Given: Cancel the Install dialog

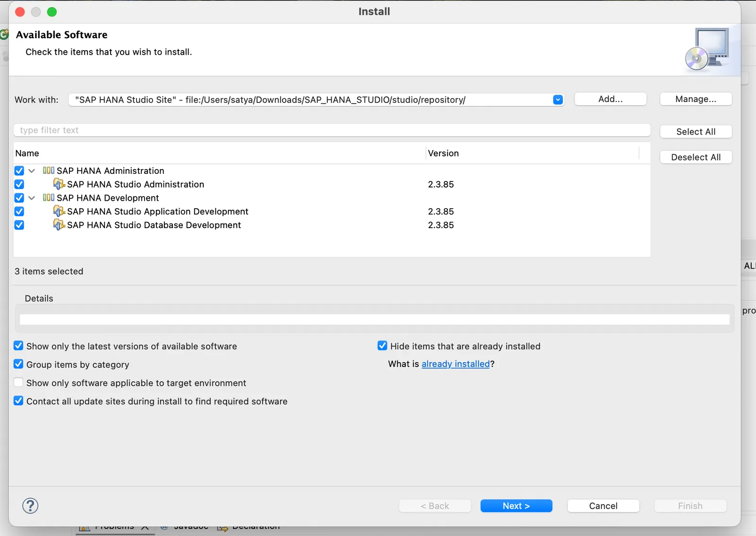Looking at the screenshot, I should point(603,506).
